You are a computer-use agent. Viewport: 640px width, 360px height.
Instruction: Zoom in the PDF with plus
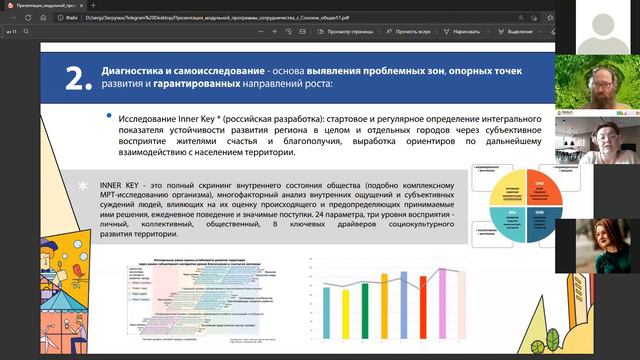tap(274, 31)
